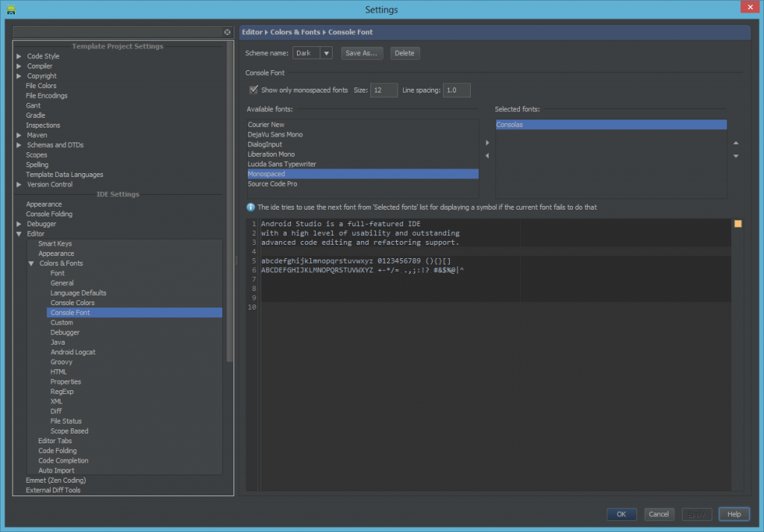Move selected font up arrow
The image size is (764, 532).
point(736,143)
